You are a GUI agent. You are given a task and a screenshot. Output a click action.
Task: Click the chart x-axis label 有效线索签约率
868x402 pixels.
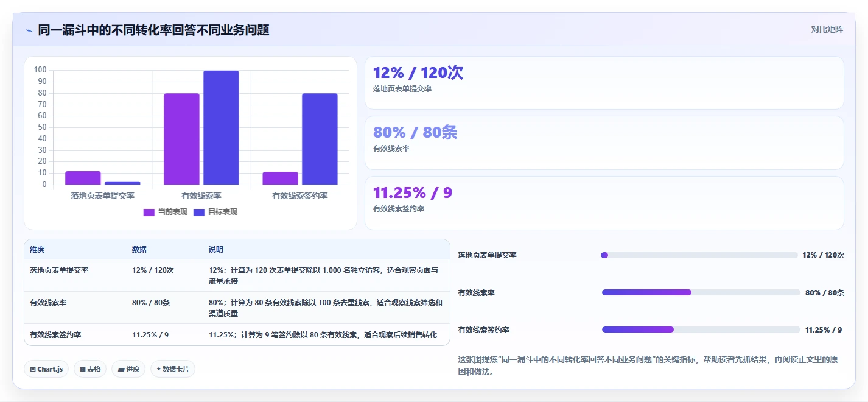(300, 196)
